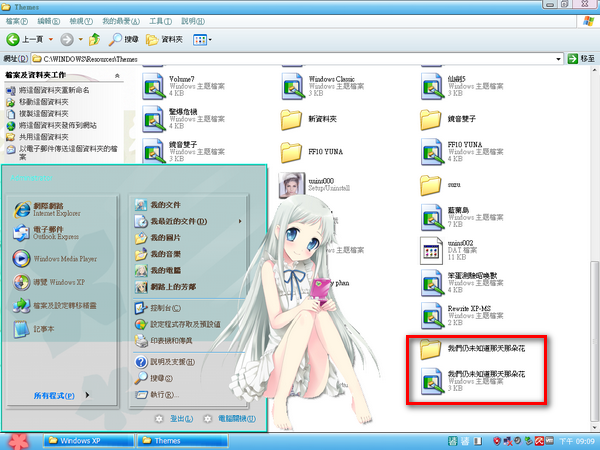Open 說明及支援(H) in Start menu
The width and height of the screenshot is (600, 450).
coord(164,362)
